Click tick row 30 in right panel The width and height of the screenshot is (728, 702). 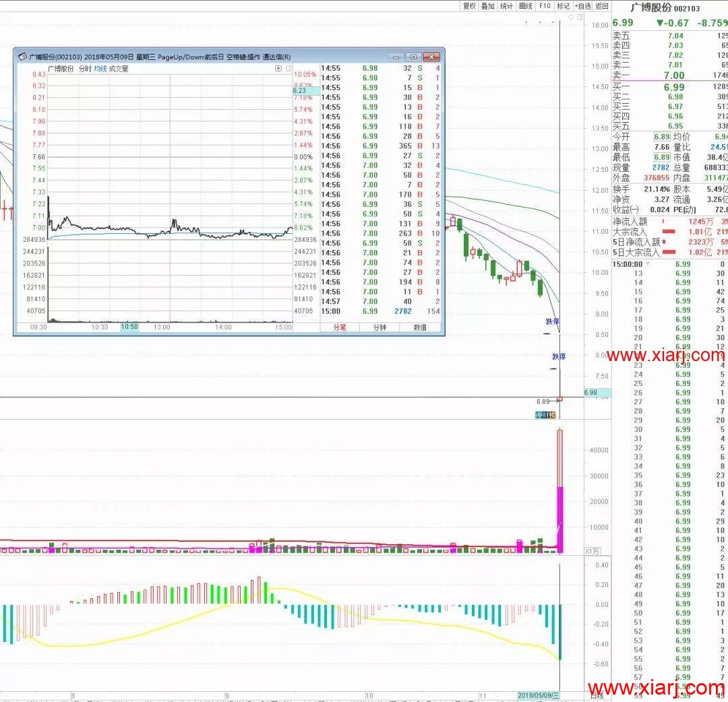pyautogui.click(x=669, y=429)
